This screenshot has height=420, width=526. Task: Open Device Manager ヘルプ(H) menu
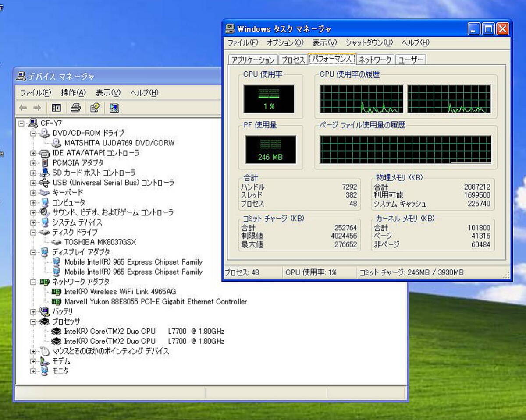point(144,93)
